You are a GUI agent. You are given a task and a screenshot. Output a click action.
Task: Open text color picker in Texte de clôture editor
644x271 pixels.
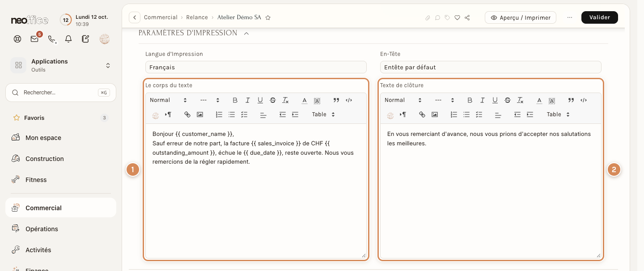[539, 100]
